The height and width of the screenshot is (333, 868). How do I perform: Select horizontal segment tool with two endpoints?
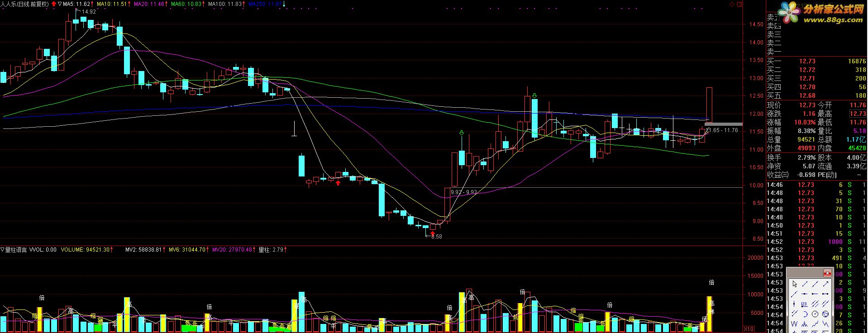825,294
